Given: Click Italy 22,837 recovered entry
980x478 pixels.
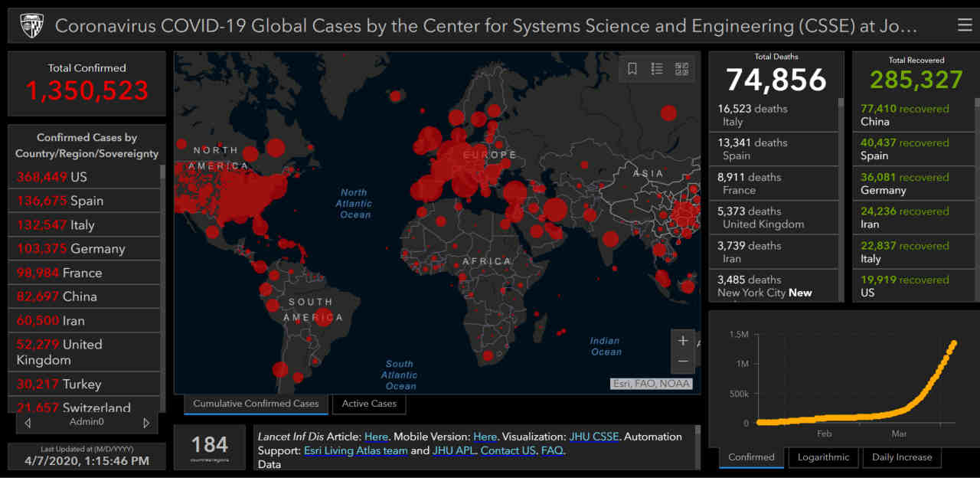Looking at the screenshot, I should (x=913, y=252).
